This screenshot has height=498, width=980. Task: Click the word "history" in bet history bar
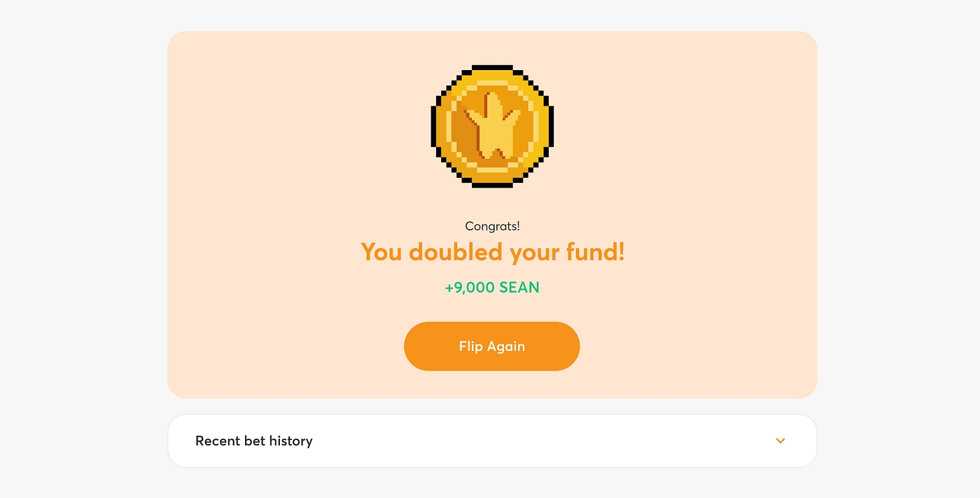coord(290,441)
